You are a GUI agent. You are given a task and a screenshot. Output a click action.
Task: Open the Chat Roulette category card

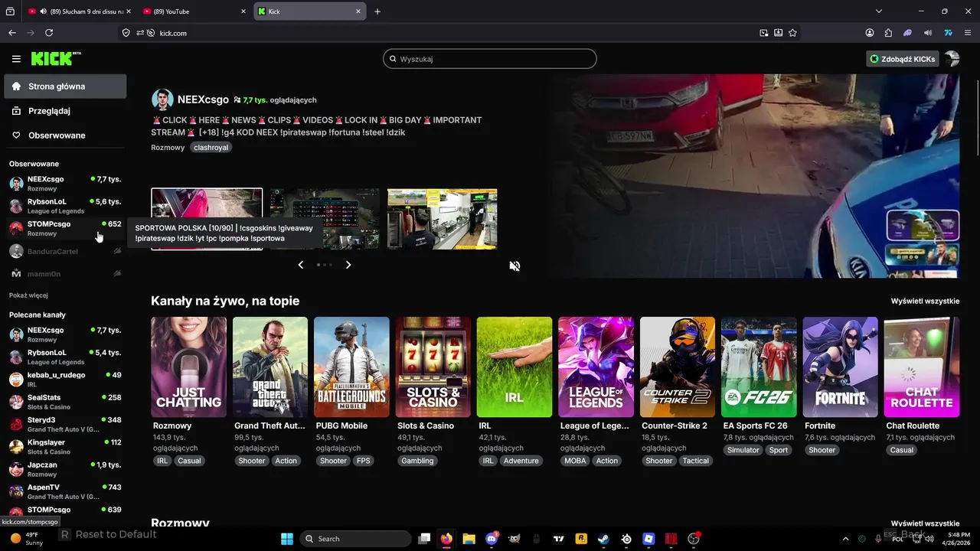point(922,367)
